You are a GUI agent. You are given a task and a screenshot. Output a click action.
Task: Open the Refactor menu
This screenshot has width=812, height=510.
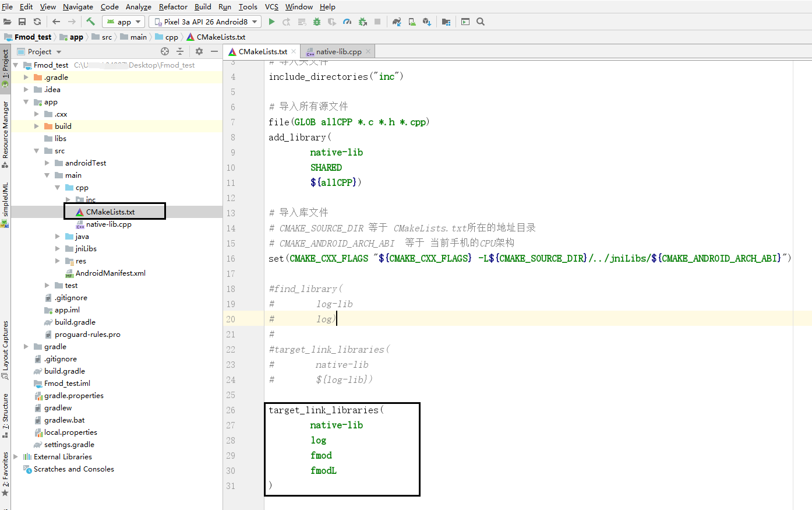click(x=172, y=6)
